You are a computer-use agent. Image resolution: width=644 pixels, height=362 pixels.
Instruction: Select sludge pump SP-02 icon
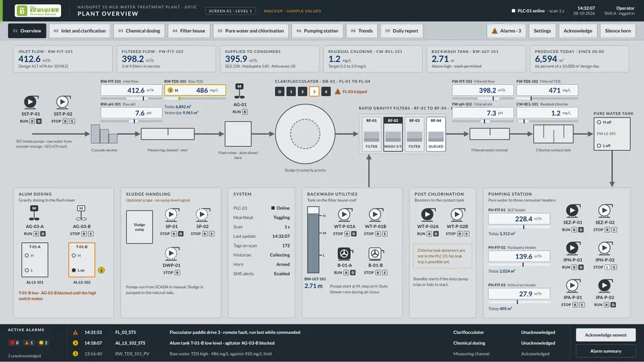(x=202, y=215)
